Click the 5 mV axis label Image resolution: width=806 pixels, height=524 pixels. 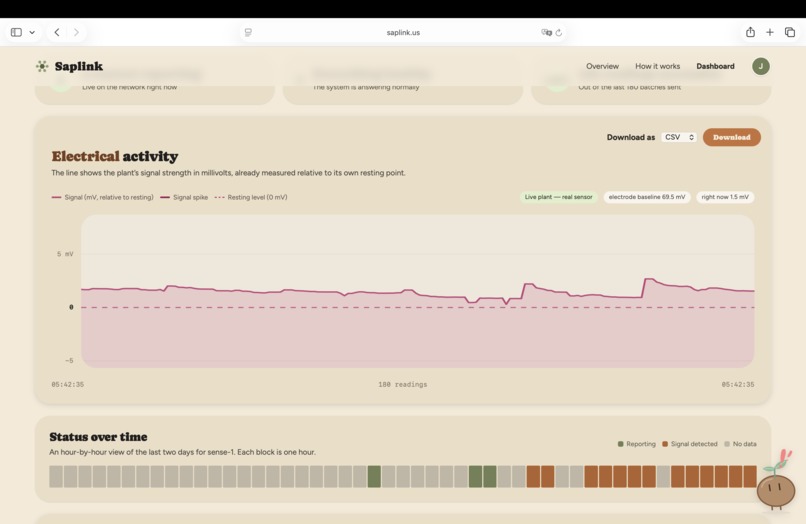65,254
